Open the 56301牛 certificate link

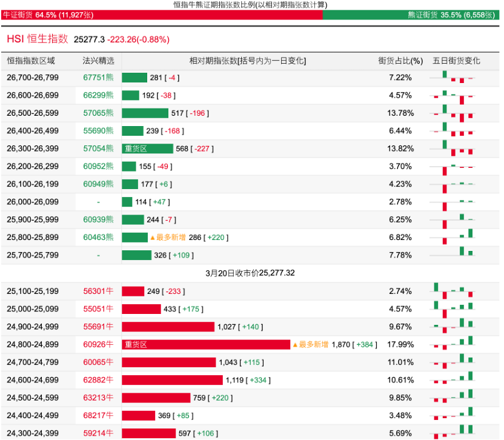(x=98, y=291)
